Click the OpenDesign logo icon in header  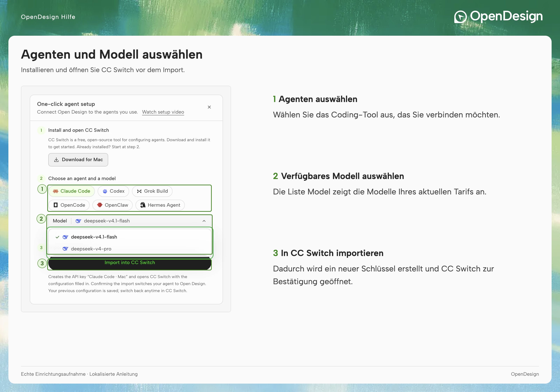coord(460,17)
